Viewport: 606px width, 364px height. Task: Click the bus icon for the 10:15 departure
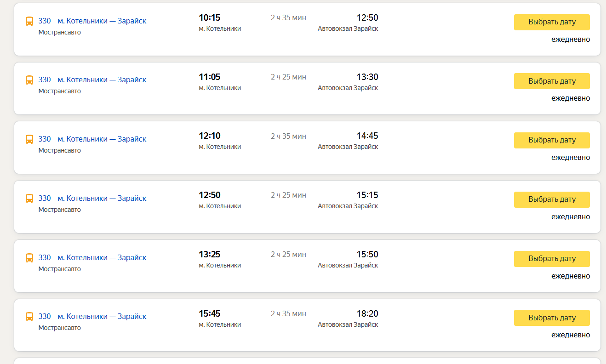[29, 21]
